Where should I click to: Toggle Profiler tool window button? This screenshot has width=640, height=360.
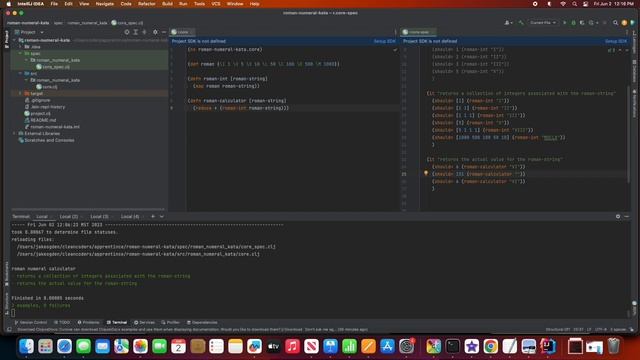click(x=171, y=322)
